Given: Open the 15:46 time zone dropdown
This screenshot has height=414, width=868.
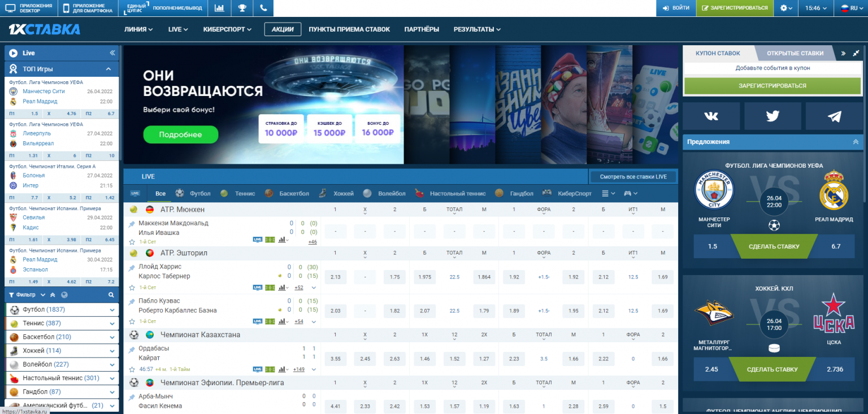Looking at the screenshot, I should (816, 8).
